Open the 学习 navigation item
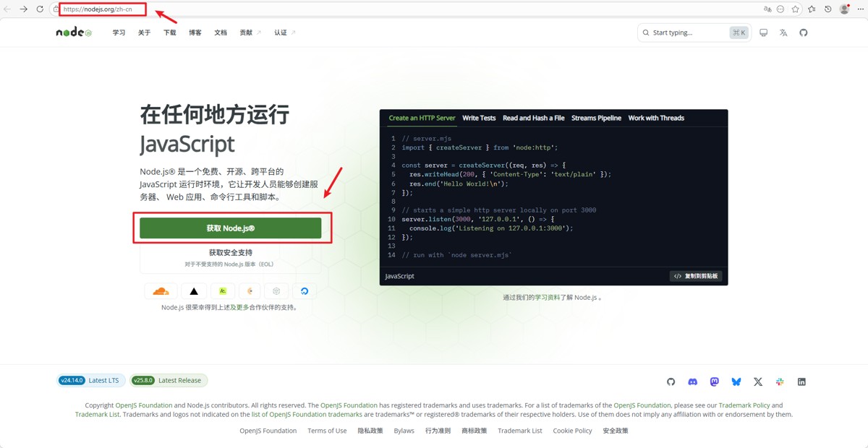The height and width of the screenshot is (448, 868). pos(119,33)
